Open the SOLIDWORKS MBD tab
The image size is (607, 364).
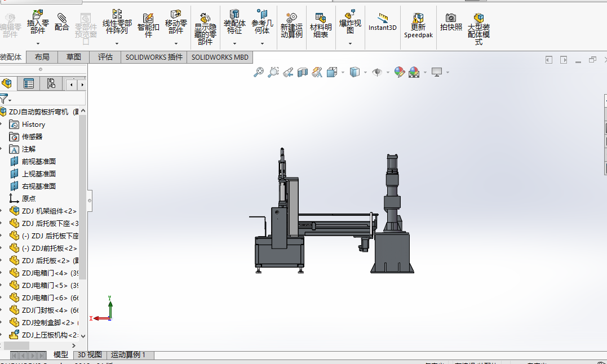click(220, 57)
